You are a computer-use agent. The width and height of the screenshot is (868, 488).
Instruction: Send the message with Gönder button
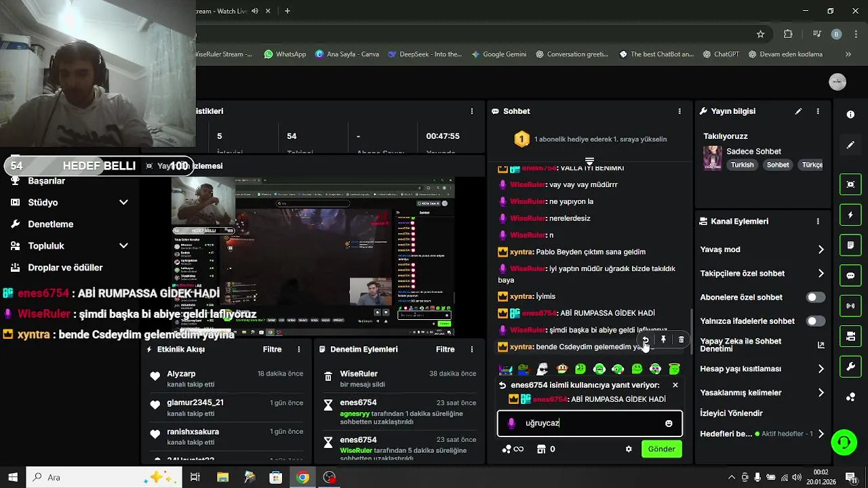point(661,449)
